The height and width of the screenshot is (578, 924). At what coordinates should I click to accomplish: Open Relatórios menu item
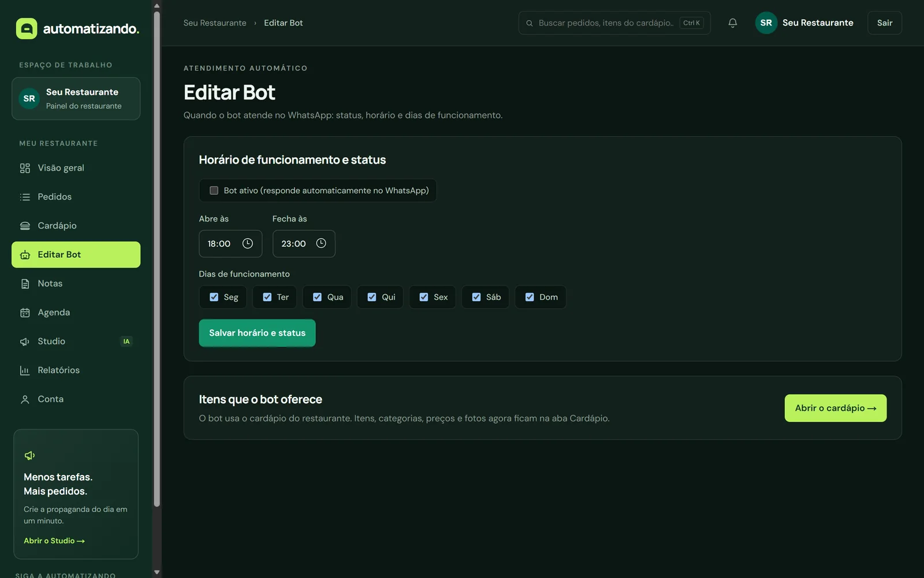pos(76,370)
